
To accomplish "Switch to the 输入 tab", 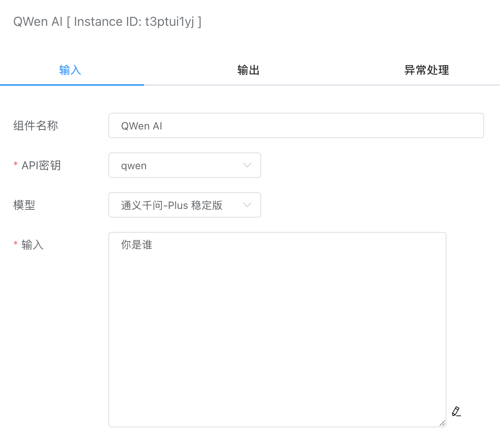I will pyautogui.click(x=70, y=70).
